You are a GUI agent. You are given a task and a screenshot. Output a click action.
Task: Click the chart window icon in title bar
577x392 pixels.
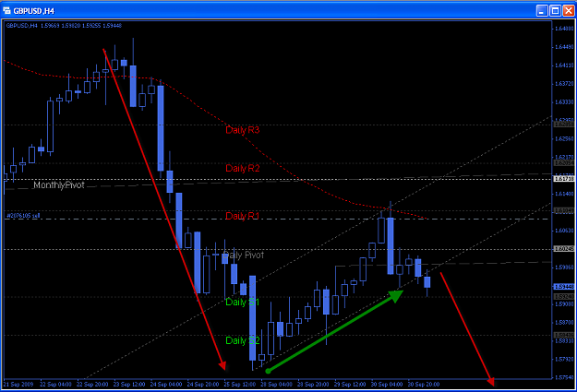[6, 10]
